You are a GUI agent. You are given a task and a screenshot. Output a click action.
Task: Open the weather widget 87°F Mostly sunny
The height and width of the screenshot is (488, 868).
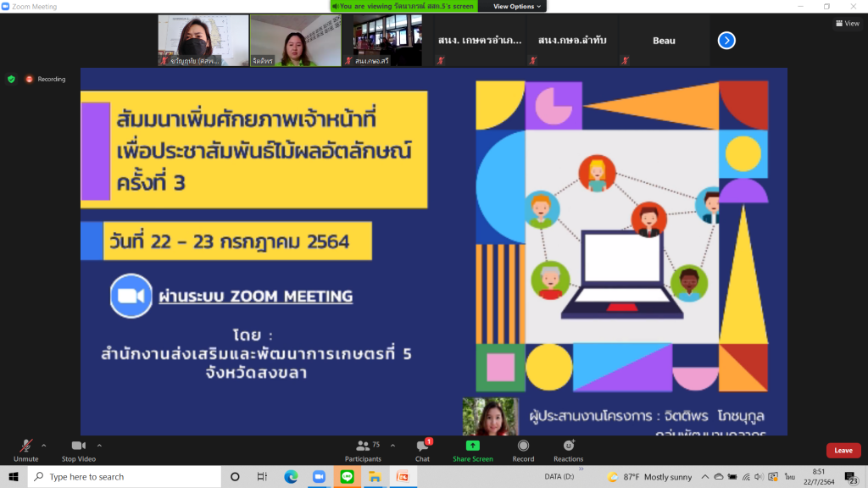650,476
